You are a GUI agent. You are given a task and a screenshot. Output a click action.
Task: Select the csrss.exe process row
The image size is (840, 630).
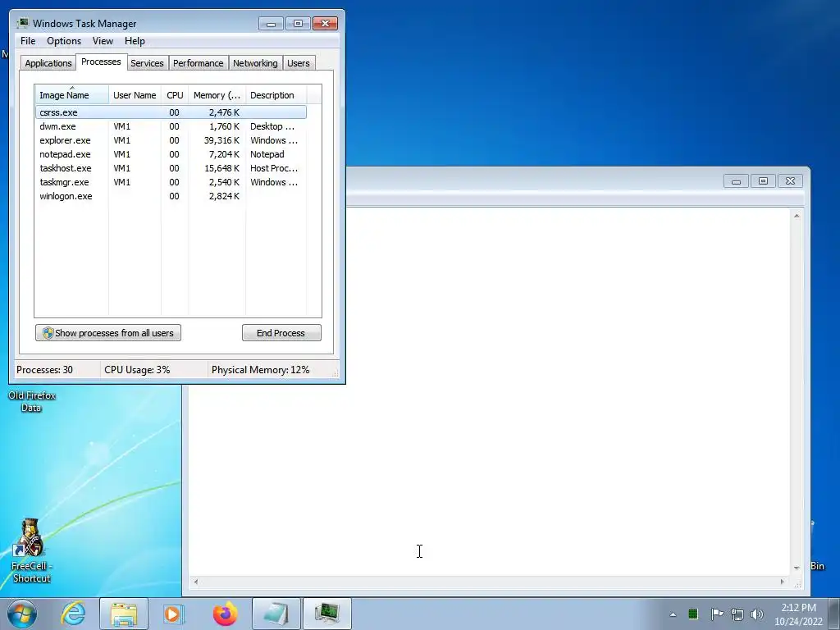tap(171, 112)
